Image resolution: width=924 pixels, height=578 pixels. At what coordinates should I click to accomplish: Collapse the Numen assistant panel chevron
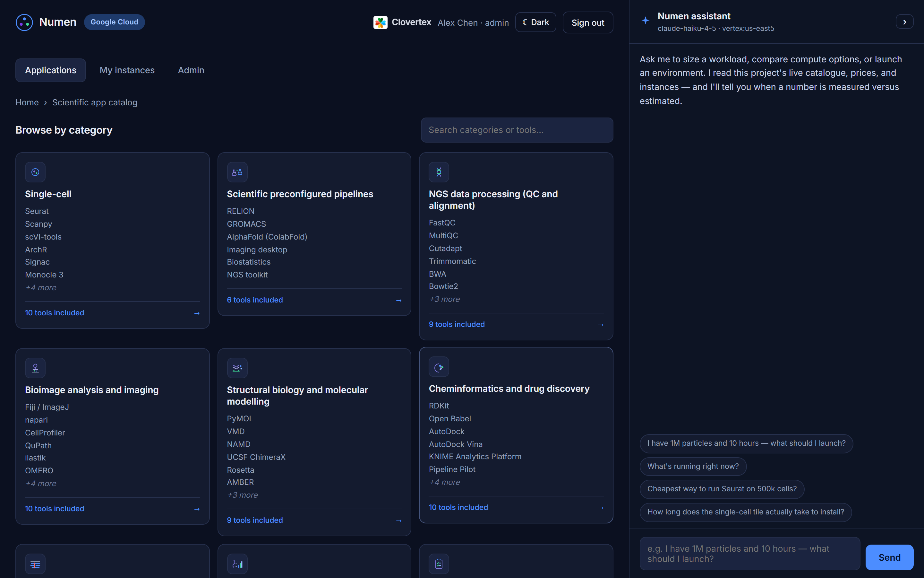[904, 22]
